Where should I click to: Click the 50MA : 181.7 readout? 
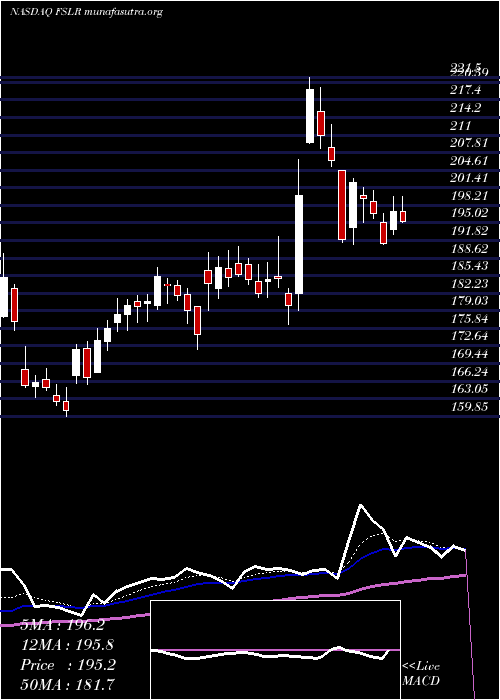pyautogui.click(x=67, y=684)
